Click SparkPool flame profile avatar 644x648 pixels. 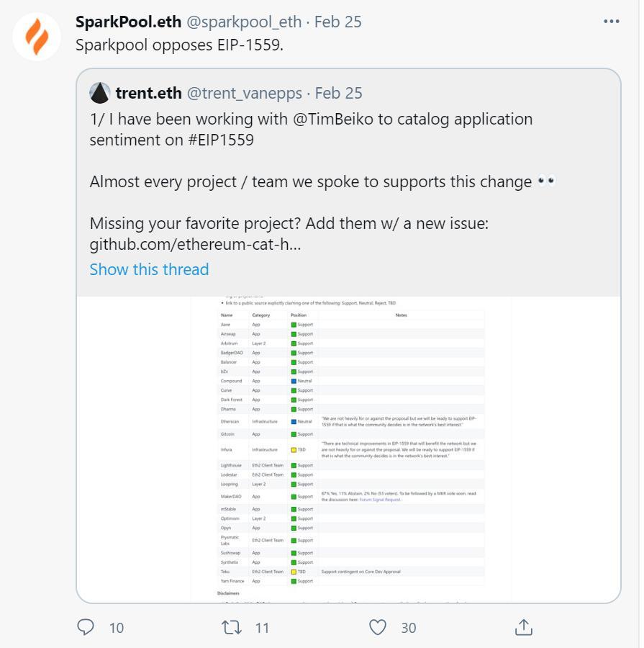[x=37, y=37]
